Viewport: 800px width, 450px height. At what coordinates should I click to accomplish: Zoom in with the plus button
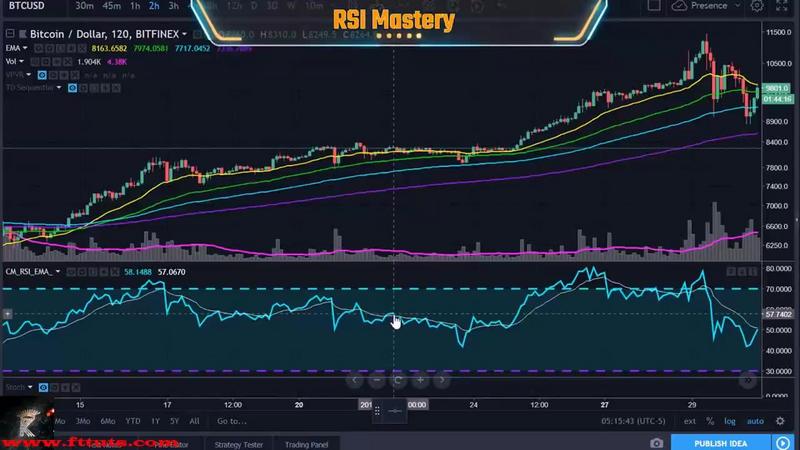(x=420, y=380)
